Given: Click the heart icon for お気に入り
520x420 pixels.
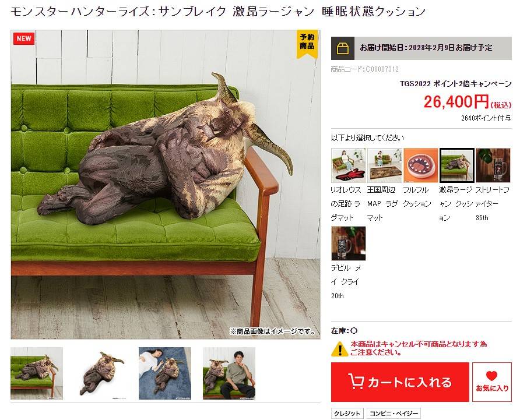Looking at the screenshot, I should click(491, 376).
